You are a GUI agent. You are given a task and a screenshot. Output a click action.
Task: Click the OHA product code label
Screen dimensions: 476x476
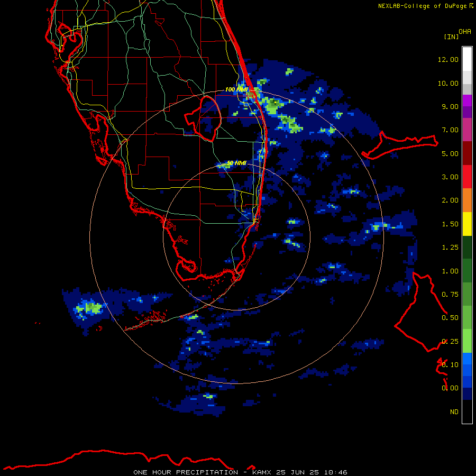click(465, 31)
